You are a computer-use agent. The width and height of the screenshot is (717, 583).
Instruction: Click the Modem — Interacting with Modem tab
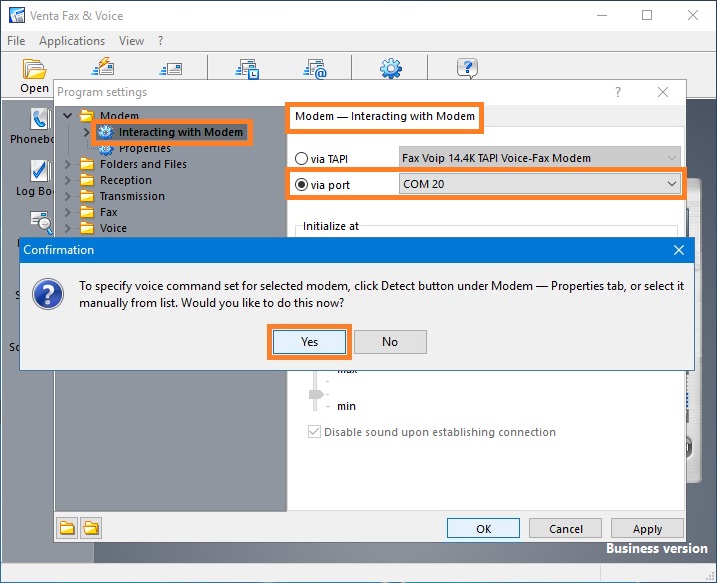[x=385, y=116]
